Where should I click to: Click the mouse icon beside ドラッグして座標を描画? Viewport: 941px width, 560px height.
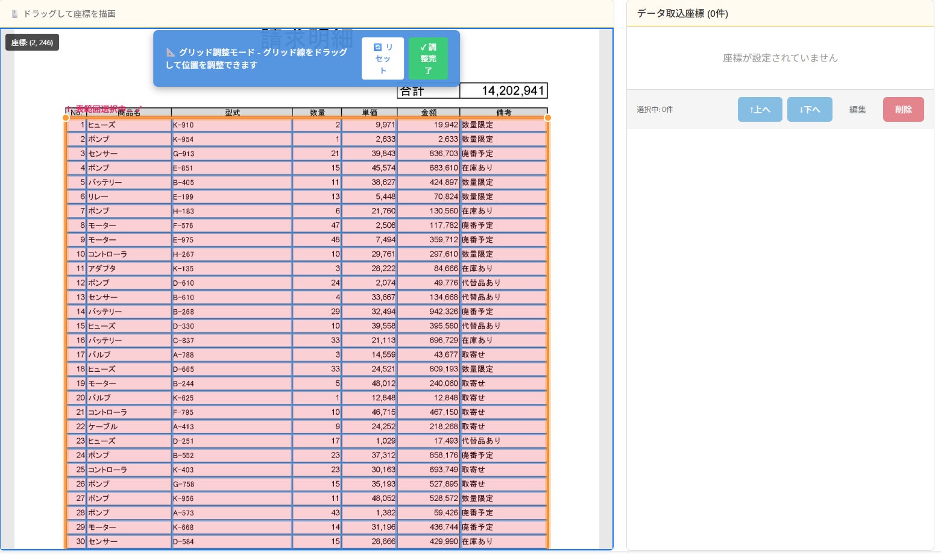coord(14,14)
